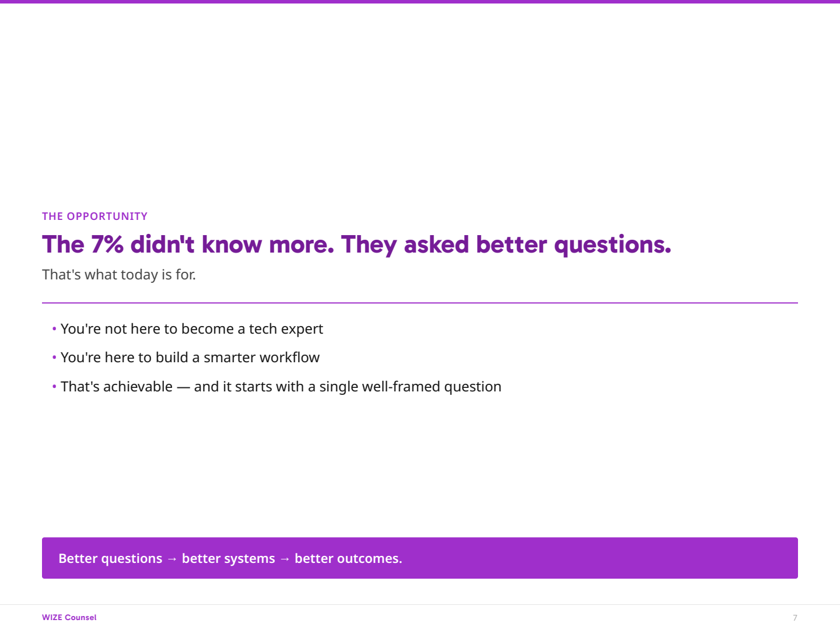
Task: Click the subtitle "That's what today is for."
Action: tap(119, 275)
